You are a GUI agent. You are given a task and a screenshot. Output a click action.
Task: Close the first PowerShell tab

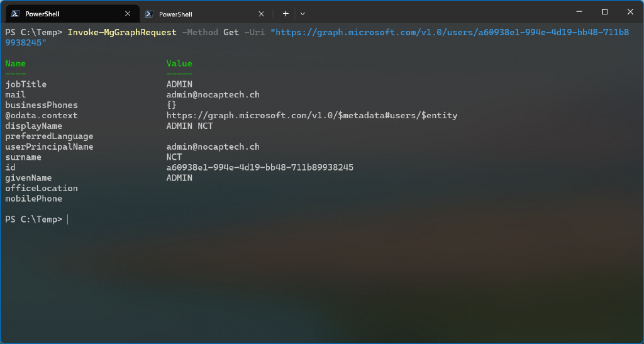(x=128, y=14)
